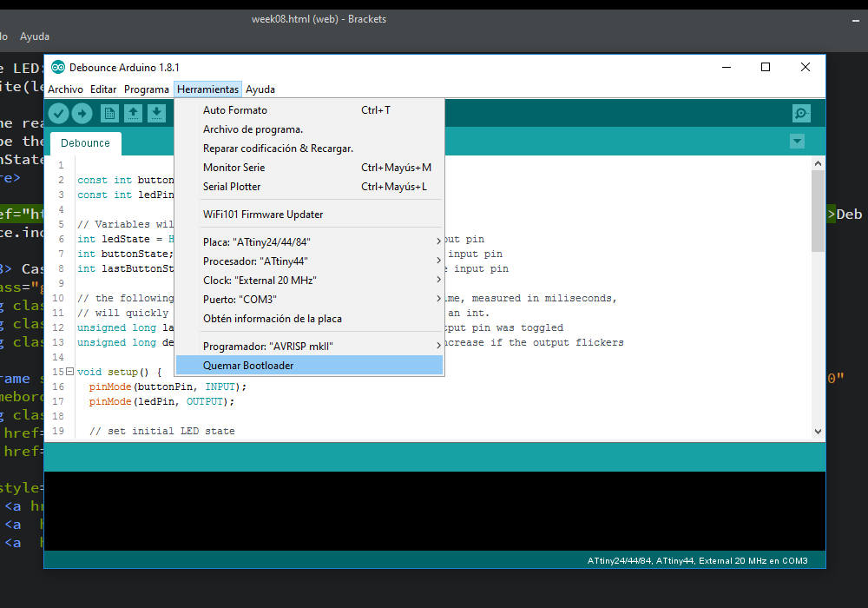The image size is (868, 608).
Task: Click the 'void setup() {' line
Action: tap(119, 372)
